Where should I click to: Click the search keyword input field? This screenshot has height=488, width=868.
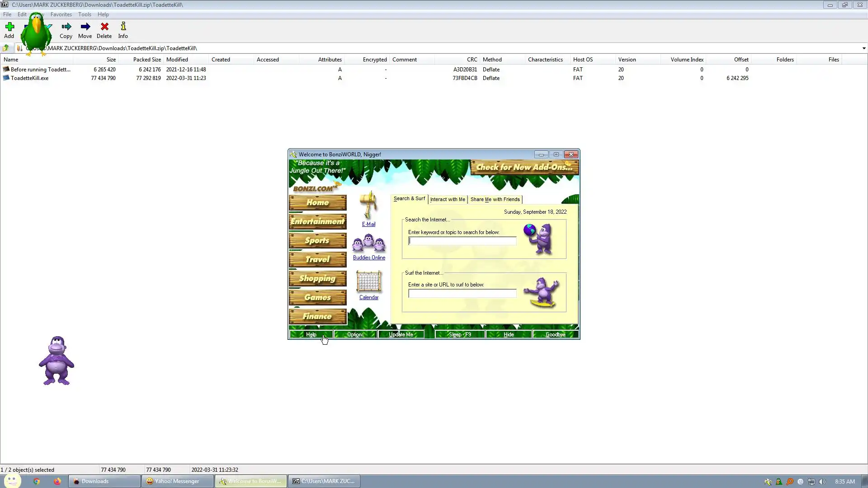[462, 241]
